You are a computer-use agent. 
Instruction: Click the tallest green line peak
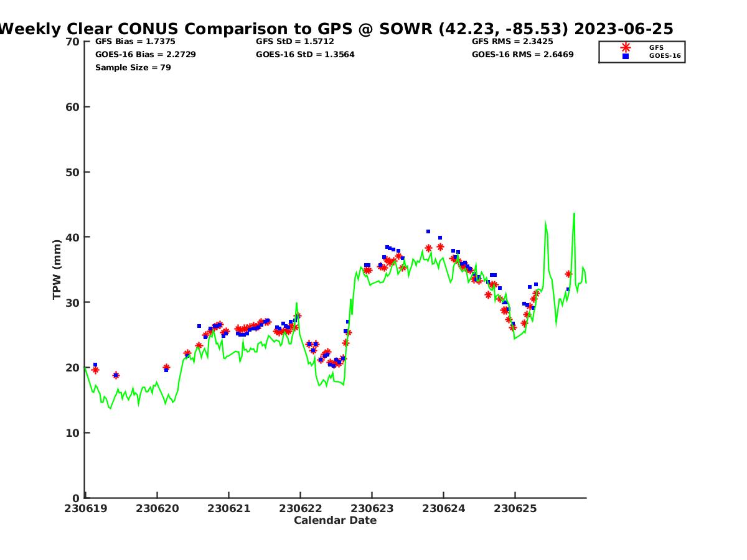click(x=574, y=213)
